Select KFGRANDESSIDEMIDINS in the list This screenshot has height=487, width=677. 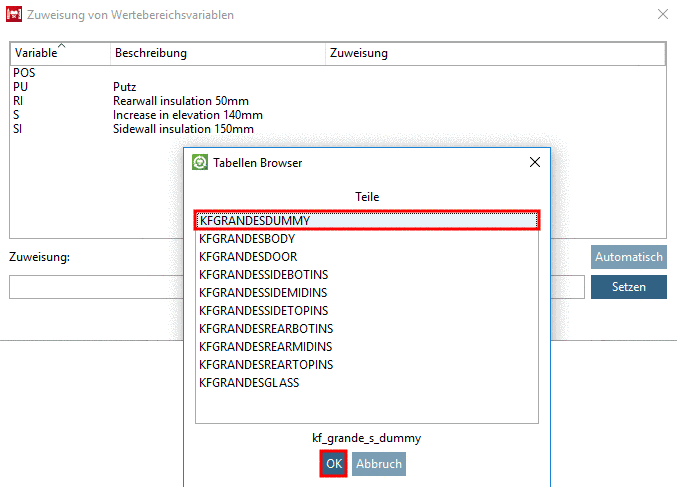pos(367,293)
